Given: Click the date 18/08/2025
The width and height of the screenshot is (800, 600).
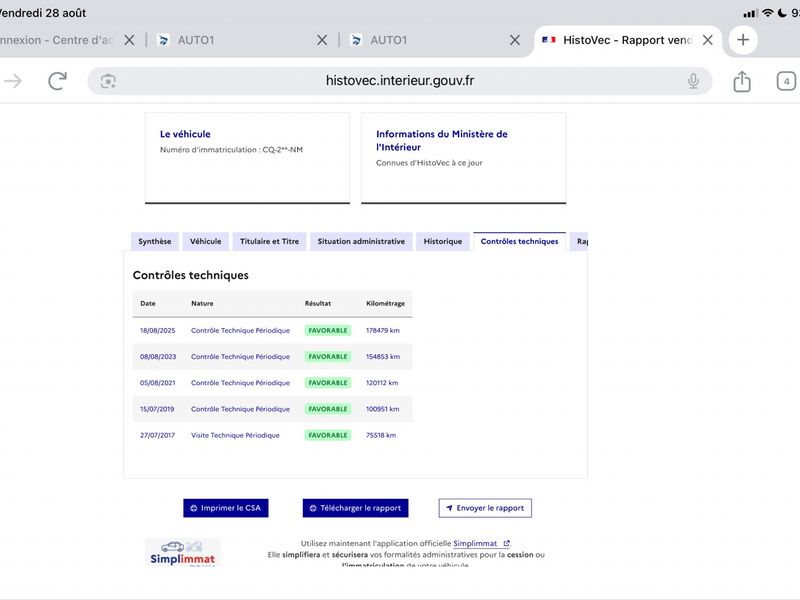Looking at the screenshot, I should point(158,331).
